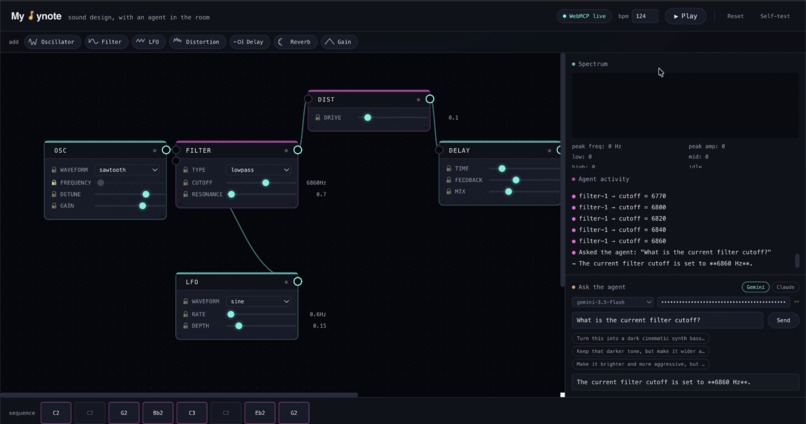
Task: Click the small dot on DELAY header
Action: (549, 151)
